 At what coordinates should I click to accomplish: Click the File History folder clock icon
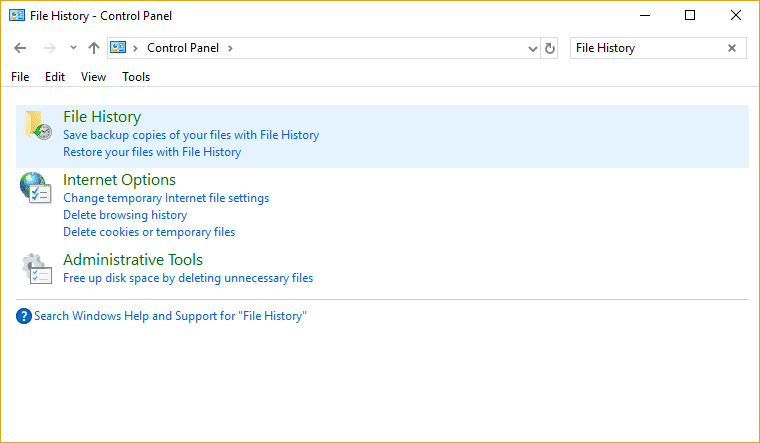click(x=38, y=125)
